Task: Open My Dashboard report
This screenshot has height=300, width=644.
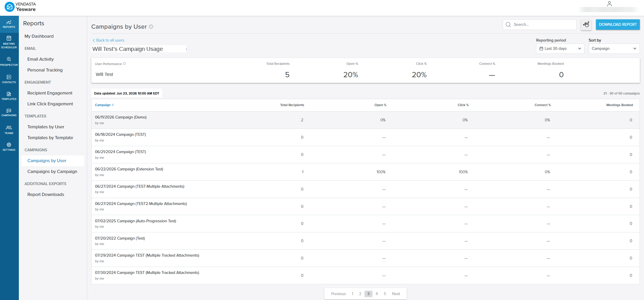Action: click(x=39, y=36)
